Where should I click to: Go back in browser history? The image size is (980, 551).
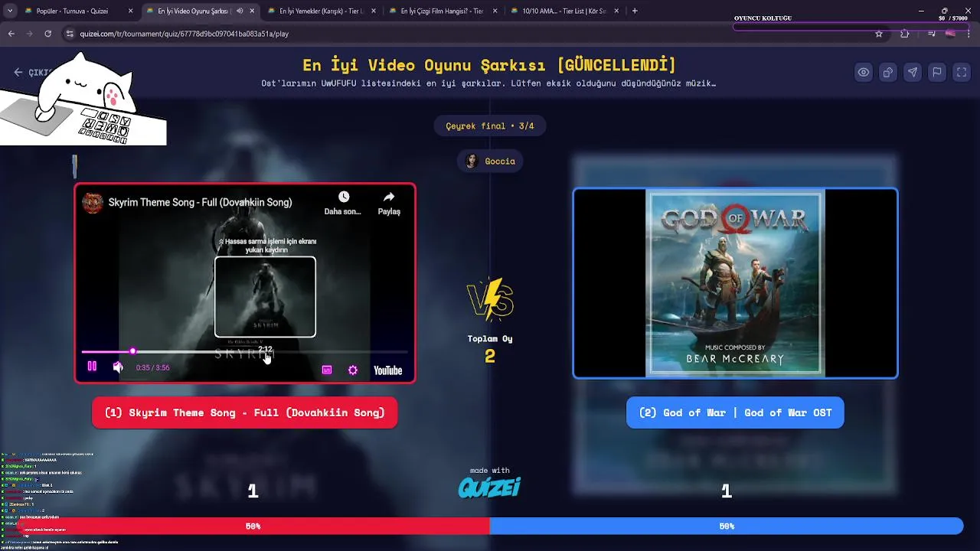[11, 34]
